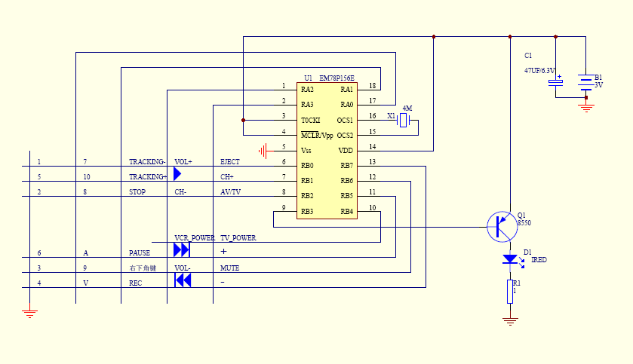Image resolution: width=633 pixels, height=364 pixels.
Task: Select the VOL+ key label
Action: click(183, 161)
